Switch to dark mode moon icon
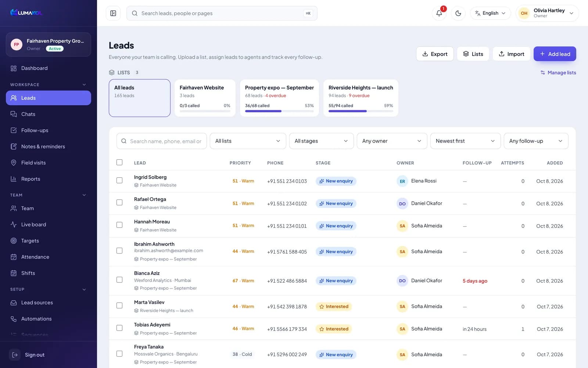 pos(458,13)
